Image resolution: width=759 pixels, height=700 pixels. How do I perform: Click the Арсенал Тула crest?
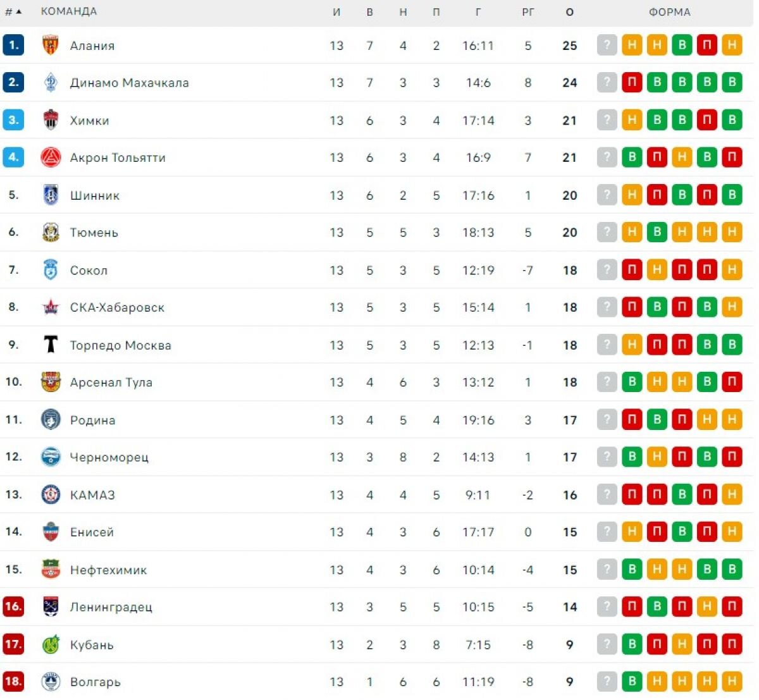51,382
